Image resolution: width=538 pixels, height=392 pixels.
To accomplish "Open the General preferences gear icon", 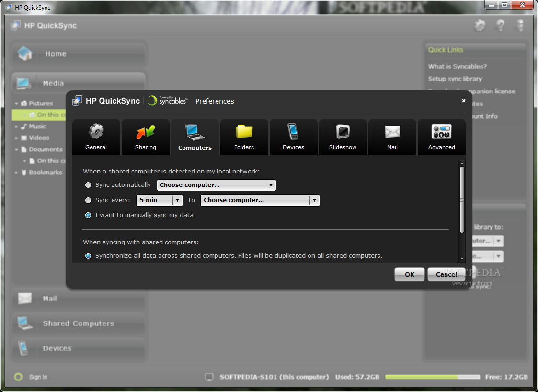I will (96, 131).
